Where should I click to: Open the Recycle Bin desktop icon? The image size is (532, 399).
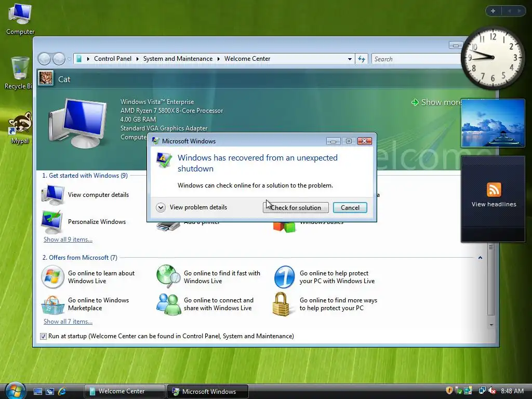point(20,73)
